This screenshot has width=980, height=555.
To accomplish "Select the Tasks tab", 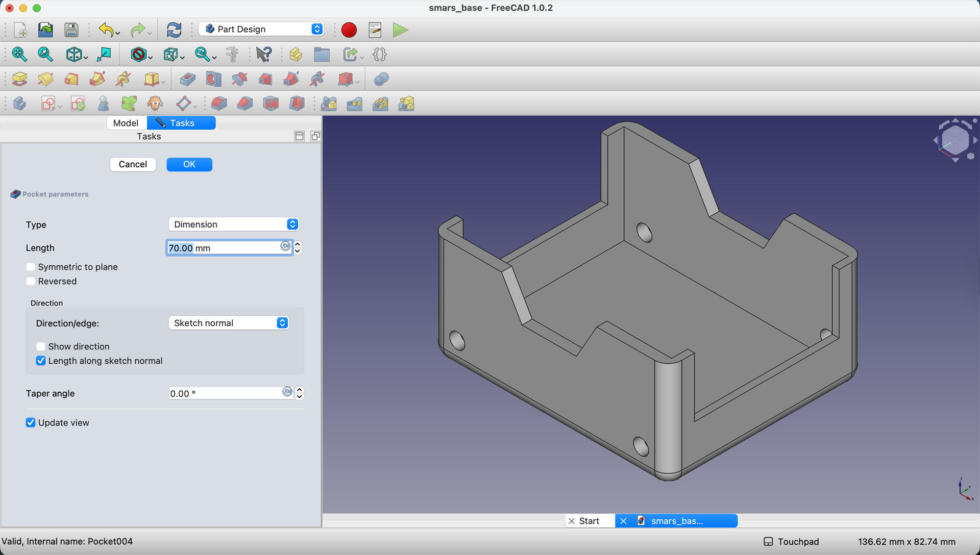I will (182, 123).
